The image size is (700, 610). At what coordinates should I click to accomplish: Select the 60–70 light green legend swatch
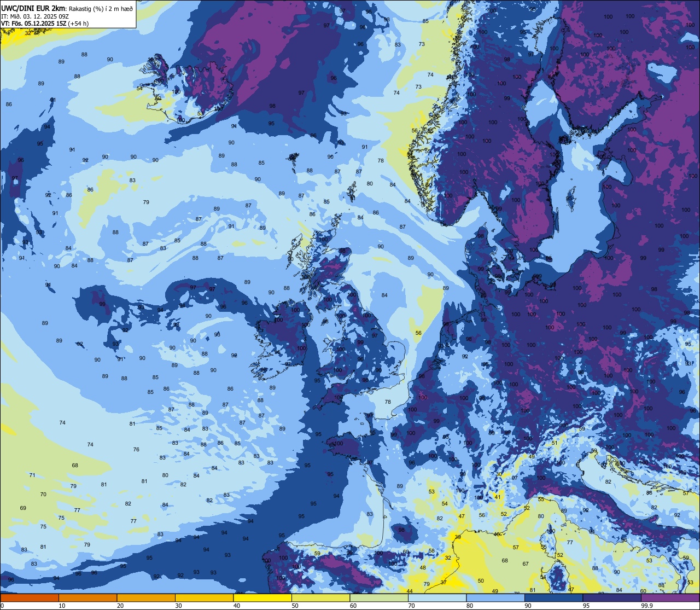pyautogui.click(x=379, y=597)
